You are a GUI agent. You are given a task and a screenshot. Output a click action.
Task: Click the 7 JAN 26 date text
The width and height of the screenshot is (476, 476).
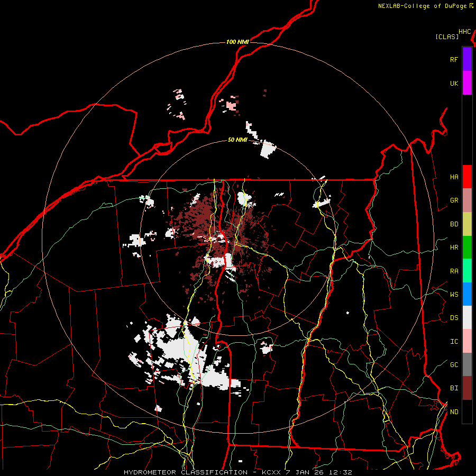(x=305, y=472)
